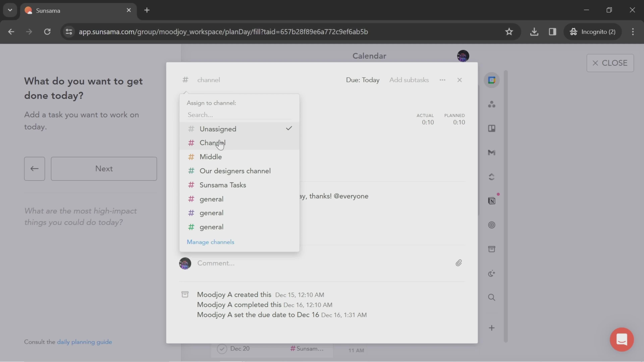Open the three-dot options menu
Screen dimensions: 644x362
[442, 80]
